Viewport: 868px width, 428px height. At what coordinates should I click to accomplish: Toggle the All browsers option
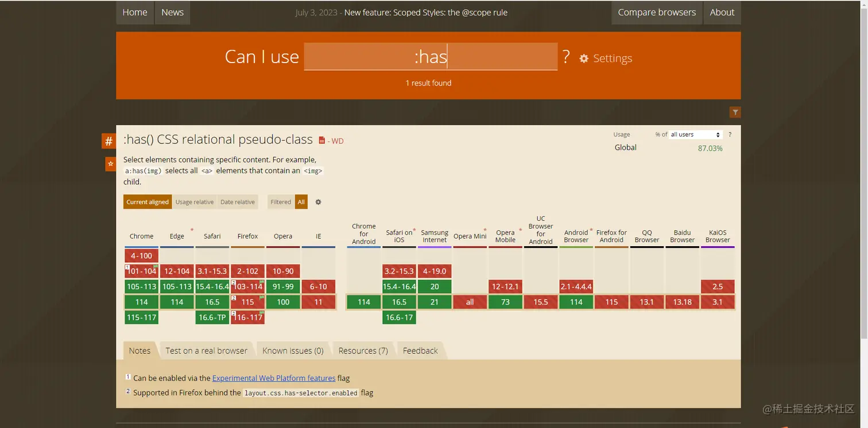point(301,202)
